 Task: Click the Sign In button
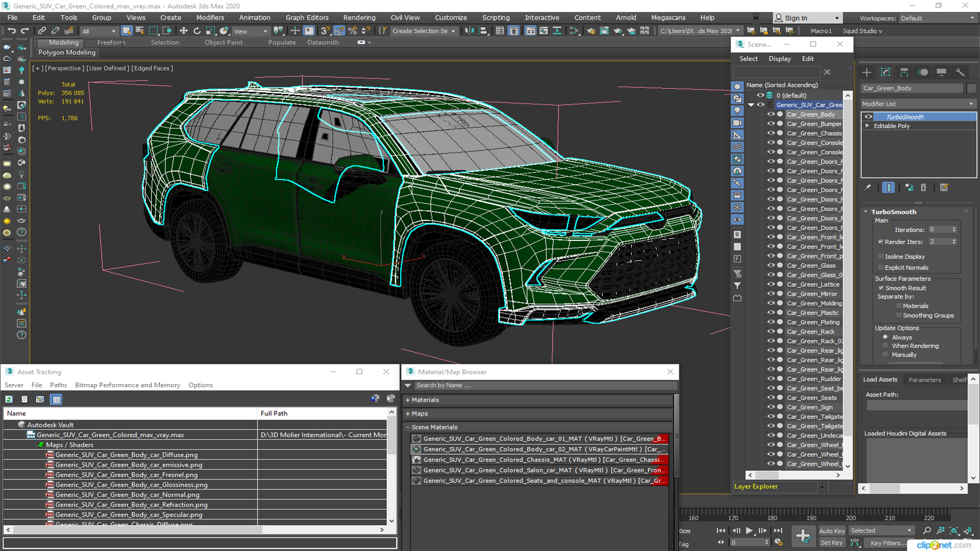807,18
